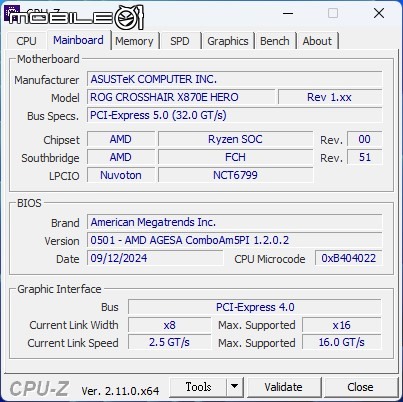Close window with the X icon
This screenshot has height=402, width=403.
379,13
